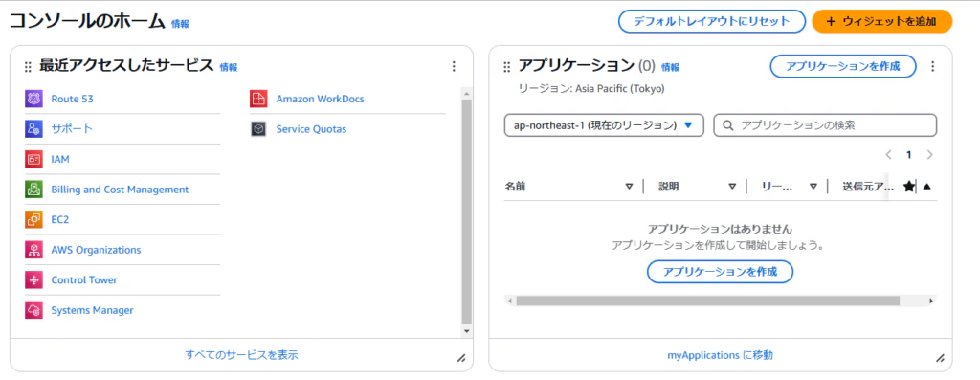
Task: Open the Control Tower link
Action: tap(84, 280)
